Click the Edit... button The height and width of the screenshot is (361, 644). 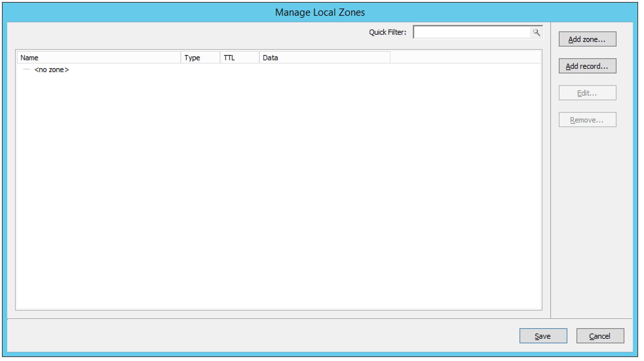tap(587, 93)
